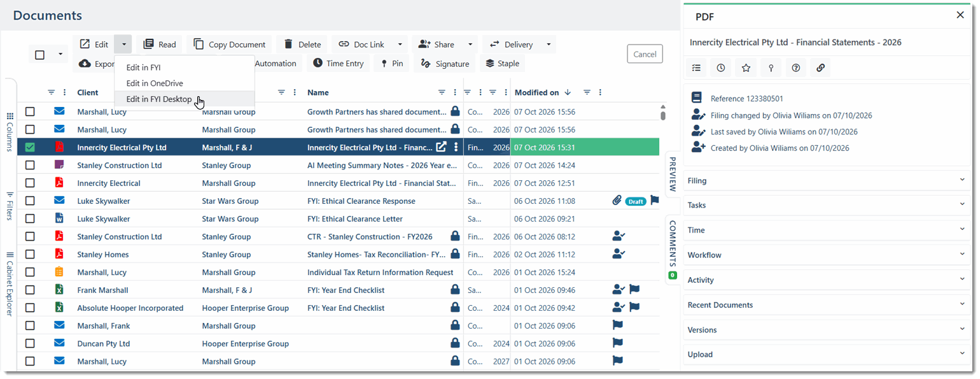Click the Luke Skywalker client in the Clearance Response row
980x379 pixels.
tap(104, 201)
